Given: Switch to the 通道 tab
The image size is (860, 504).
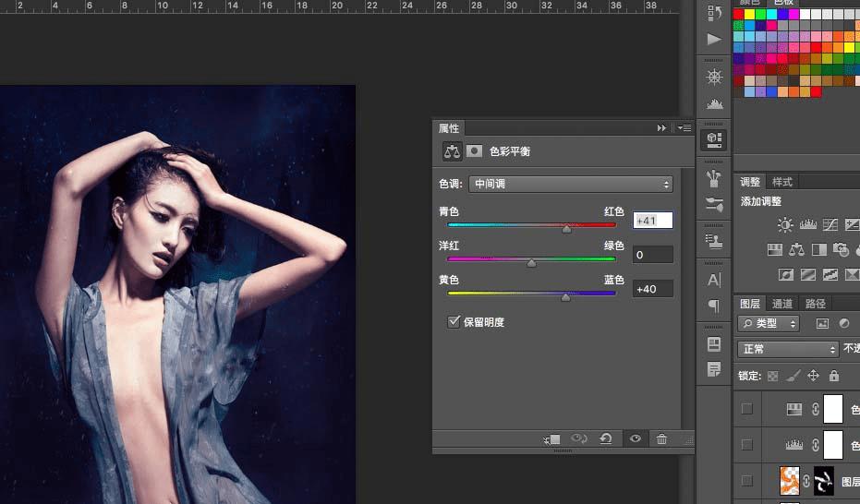Looking at the screenshot, I should [782, 304].
